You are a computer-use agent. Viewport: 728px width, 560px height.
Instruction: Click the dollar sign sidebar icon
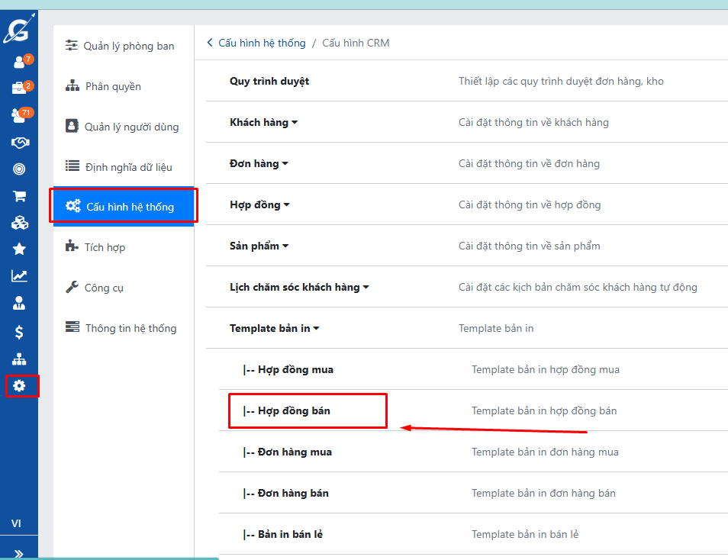(19, 332)
